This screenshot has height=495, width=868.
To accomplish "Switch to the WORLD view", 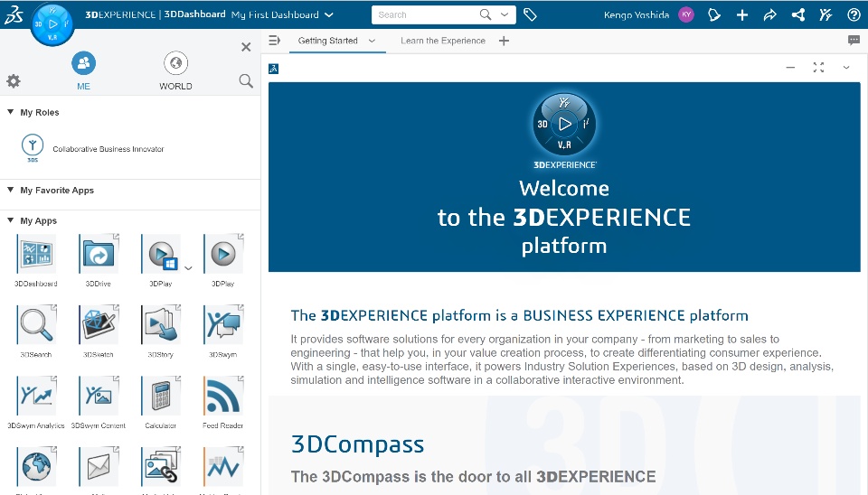I will (x=175, y=70).
